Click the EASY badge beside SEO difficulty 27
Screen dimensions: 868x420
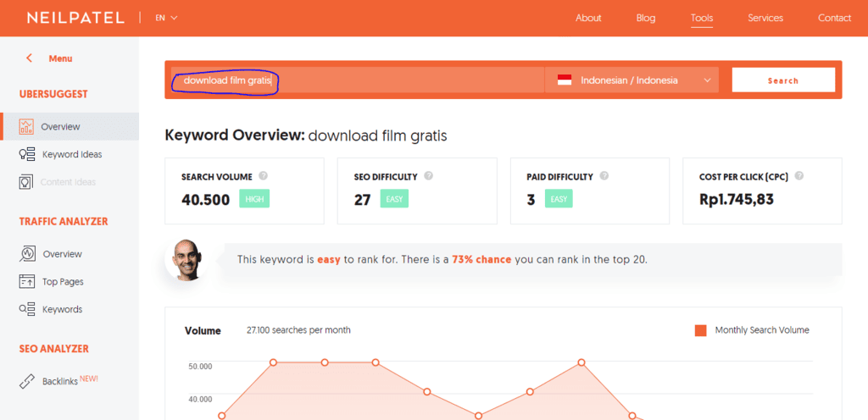click(394, 199)
